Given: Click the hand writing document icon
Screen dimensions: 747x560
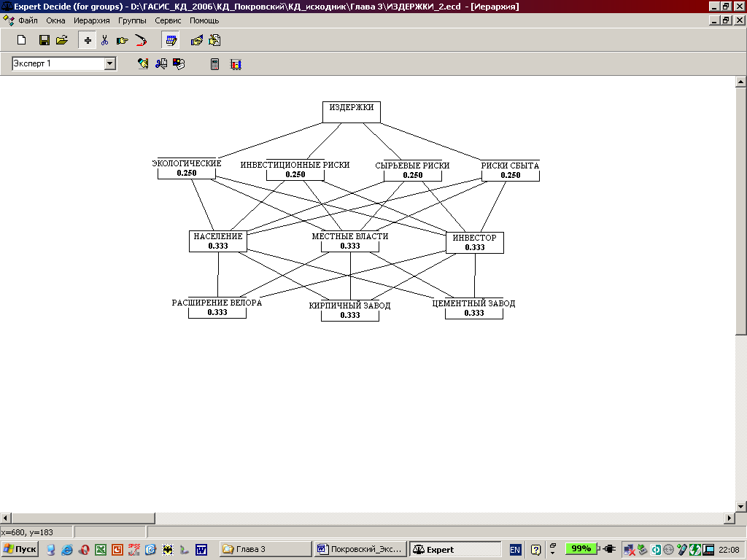Looking at the screenshot, I should tap(214, 40).
